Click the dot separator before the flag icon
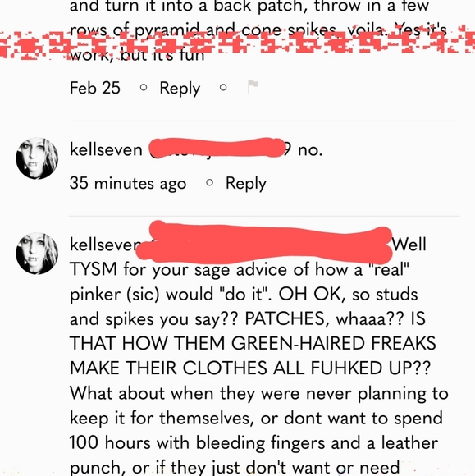The width and height of the screenshot is (475, 476). pos(223,88)
